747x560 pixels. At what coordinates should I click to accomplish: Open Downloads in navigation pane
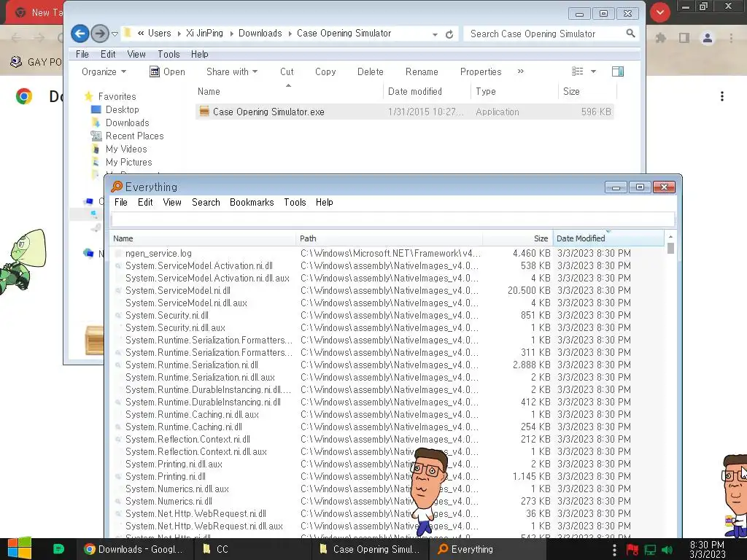pos(127,122)
